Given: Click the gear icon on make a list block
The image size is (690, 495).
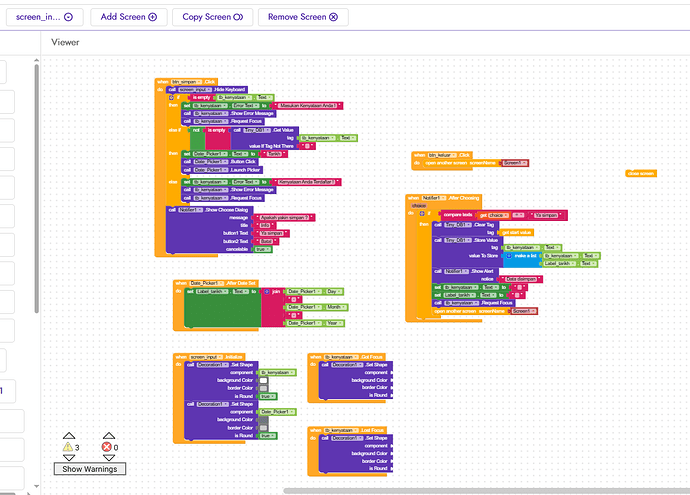Looking at the screenshot, I should click(x=507, y=256).
